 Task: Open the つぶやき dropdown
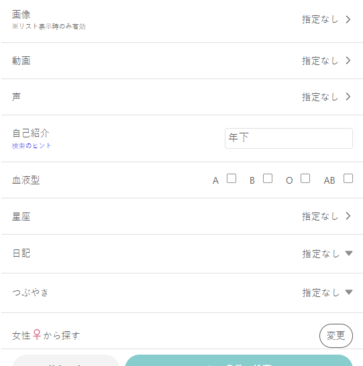[x=327, y=293]
